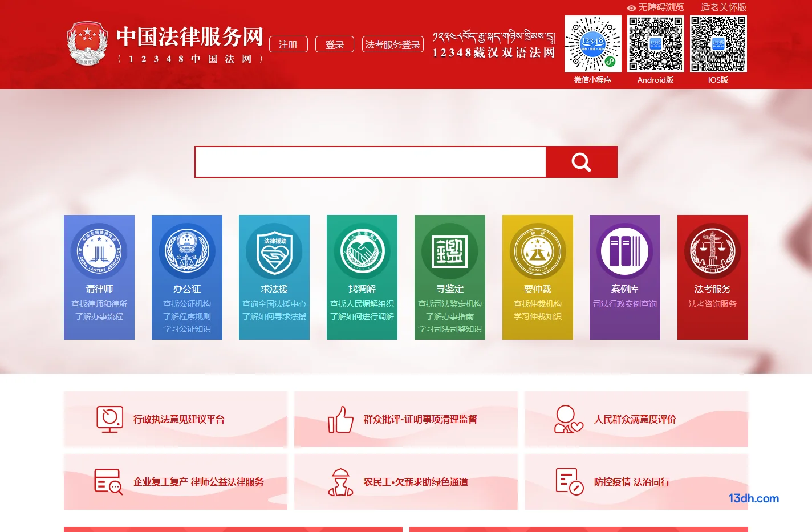The image size is (812, 532).
Task: Open 人民群众满意度评价 banner
Action: click(x=636, y=419)
